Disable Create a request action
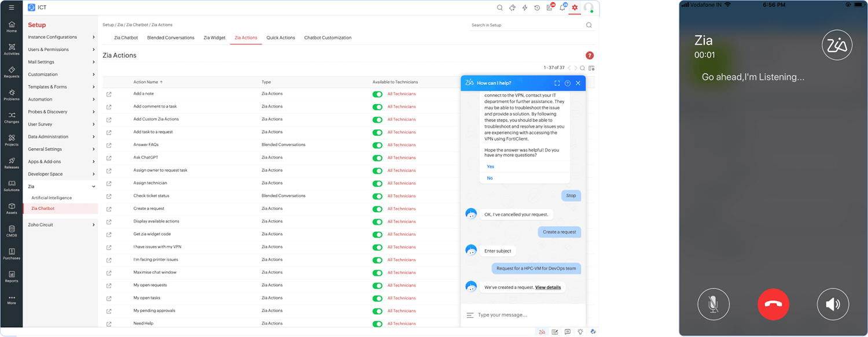The height and width of the screenshot is (337, 868). point(377,209)
